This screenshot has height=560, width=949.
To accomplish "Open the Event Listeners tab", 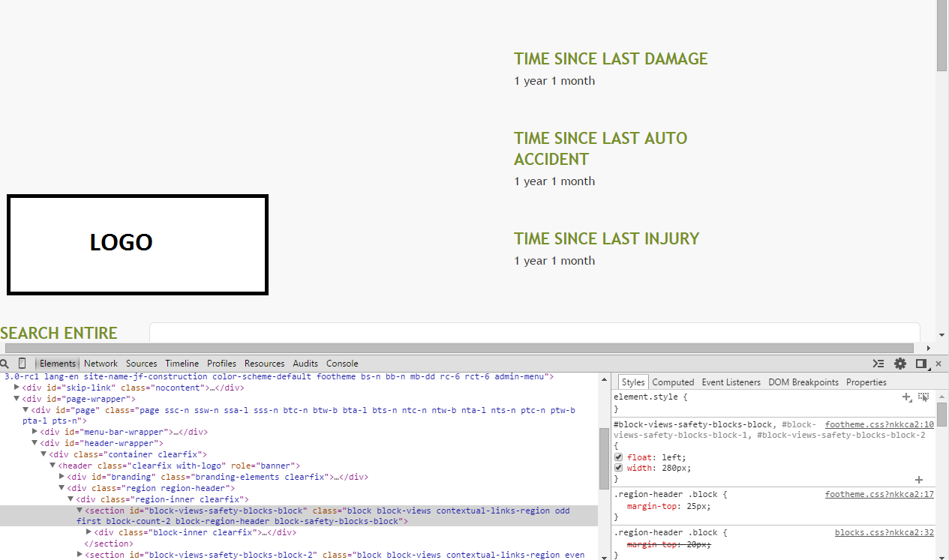I will pos(731,382).
